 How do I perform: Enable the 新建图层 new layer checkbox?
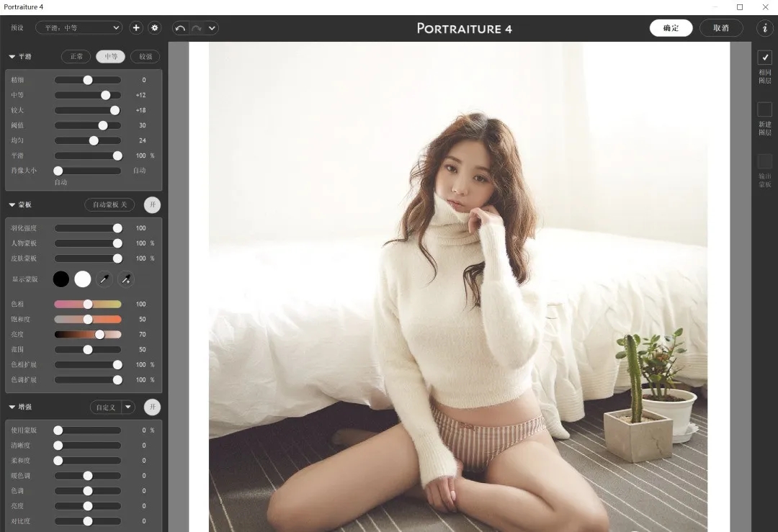pos(764,109)
